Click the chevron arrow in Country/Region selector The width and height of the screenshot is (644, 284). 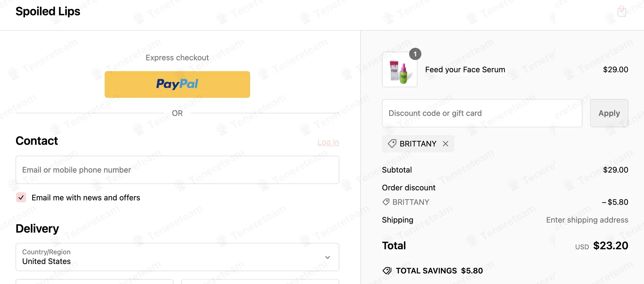point(328,257)
